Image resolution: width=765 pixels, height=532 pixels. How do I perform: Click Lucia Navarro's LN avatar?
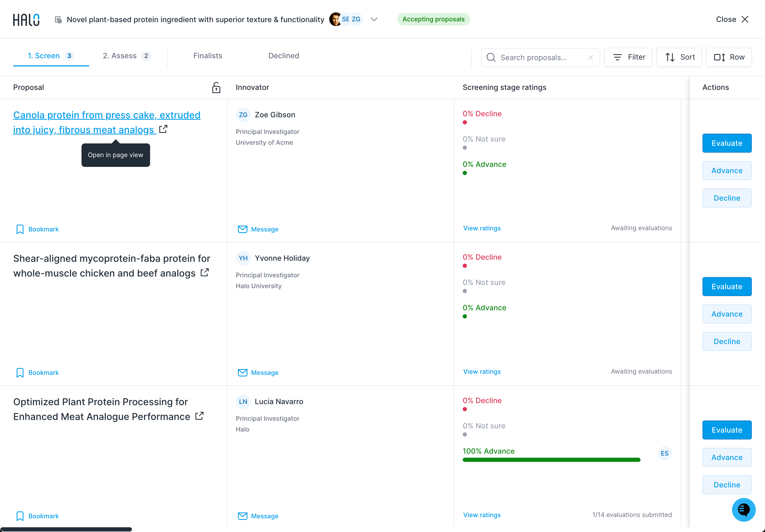[x=243, y=402]
